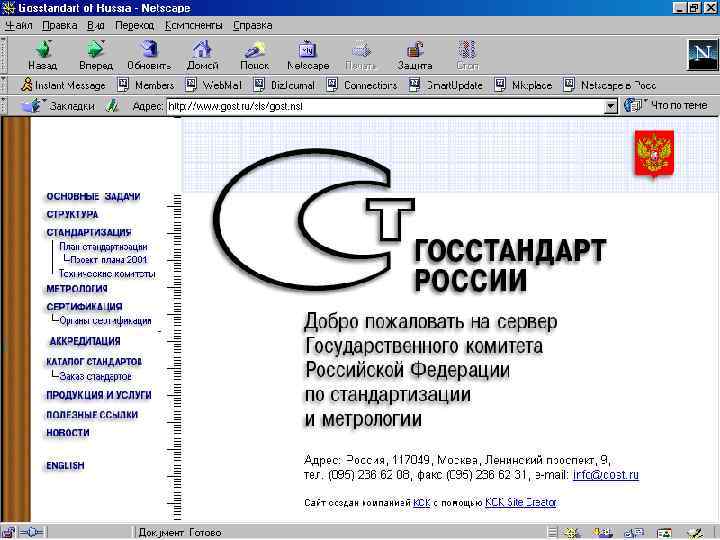720x540 pixels.
Task: Open the Справка menu
Action: (253, 25)
